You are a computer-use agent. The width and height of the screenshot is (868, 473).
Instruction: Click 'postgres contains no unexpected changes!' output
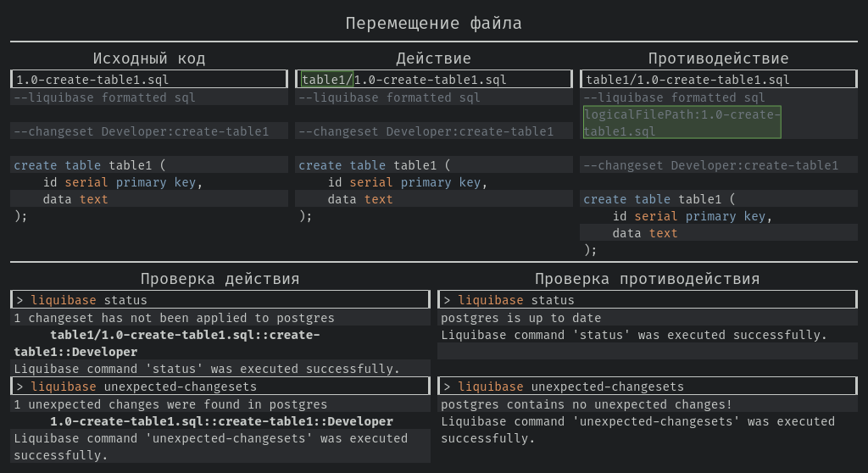tap(587, 404)
